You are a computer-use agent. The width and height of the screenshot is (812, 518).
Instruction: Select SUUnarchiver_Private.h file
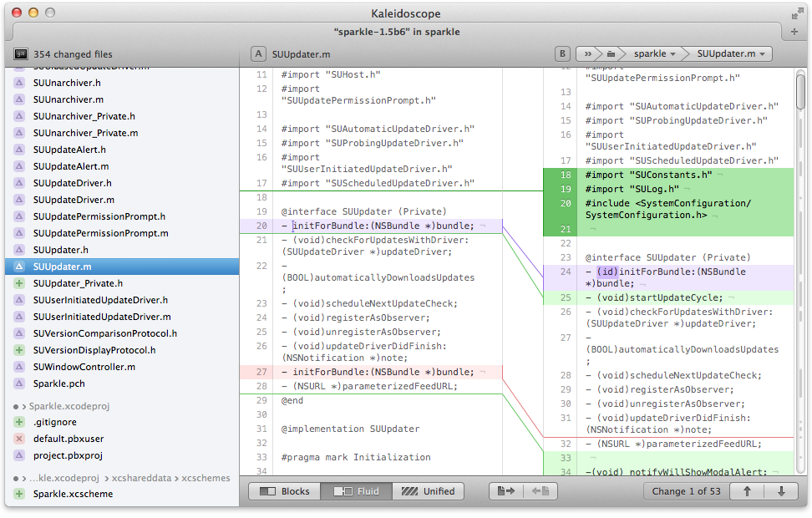click(122, 116)
